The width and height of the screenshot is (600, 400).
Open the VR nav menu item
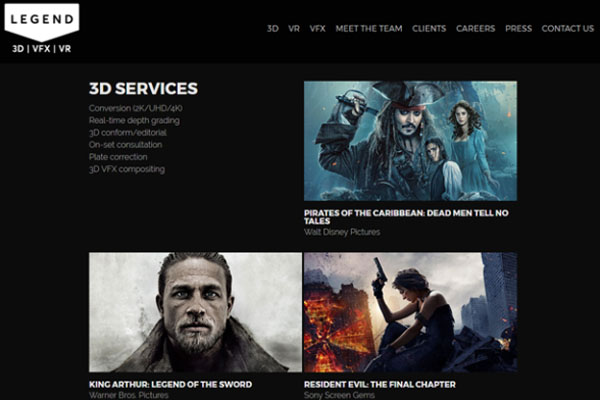[x=294, y=29]
